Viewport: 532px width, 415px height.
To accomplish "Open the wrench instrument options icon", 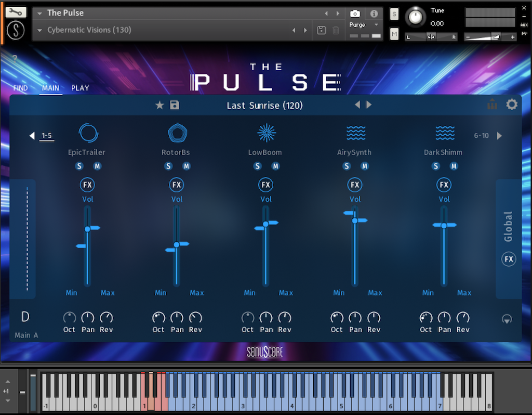I will (x=16, y=12).
